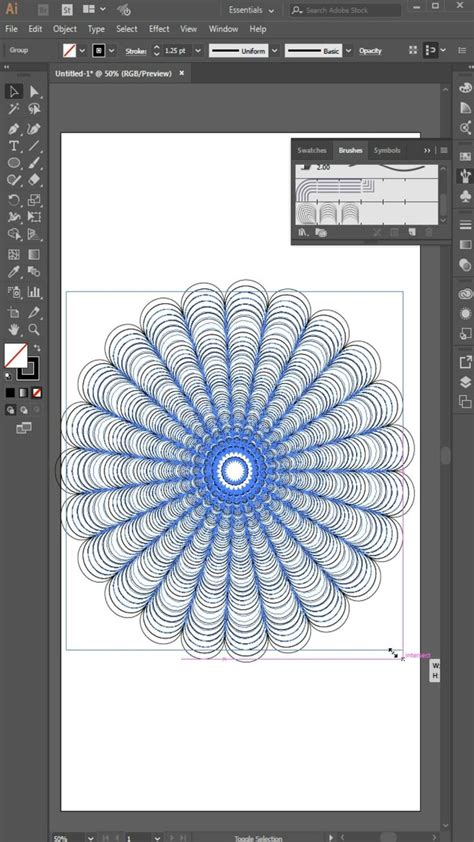This screenshot has height=842, width=474.
Task: Open the Object menu
Action: pyautogui.click(x=64, y=29)
